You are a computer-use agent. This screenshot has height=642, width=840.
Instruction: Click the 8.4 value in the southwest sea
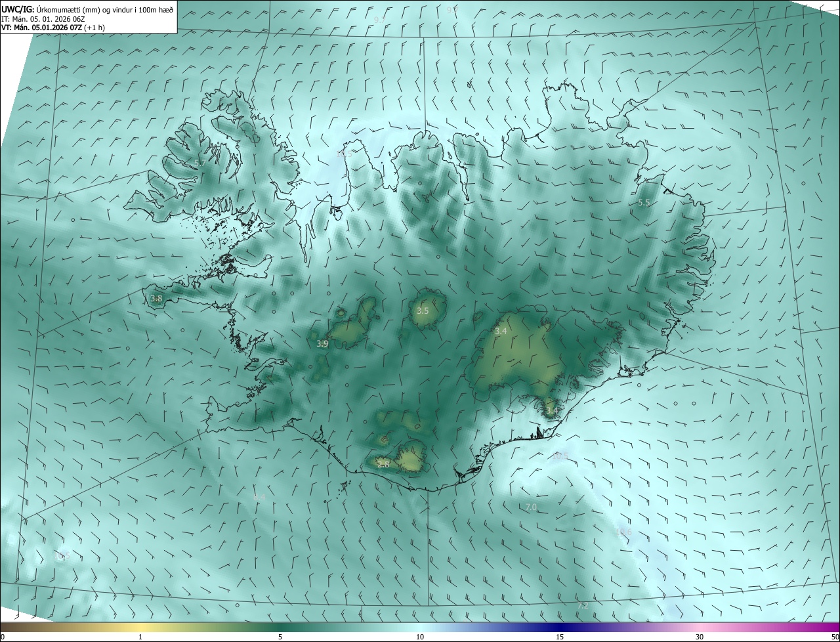coord(259,498)
